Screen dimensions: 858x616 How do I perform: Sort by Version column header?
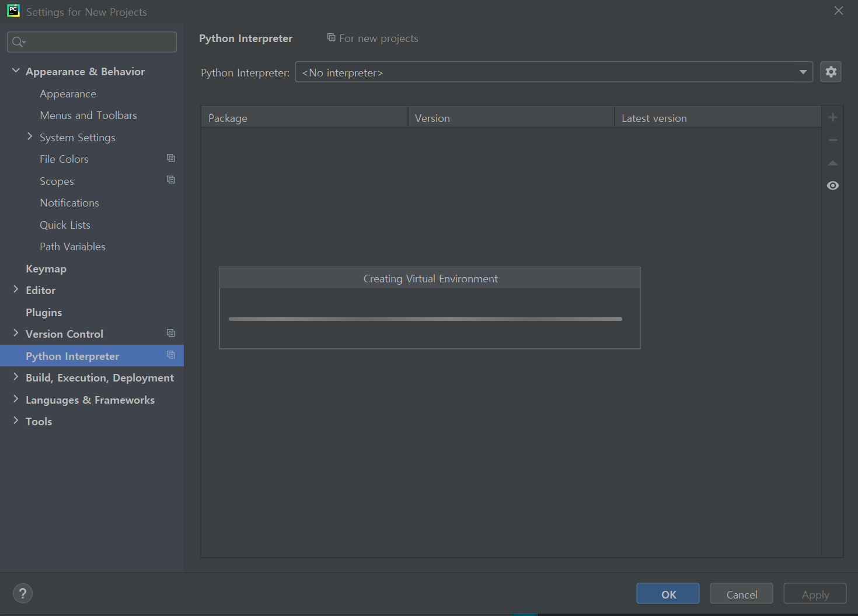511,118
